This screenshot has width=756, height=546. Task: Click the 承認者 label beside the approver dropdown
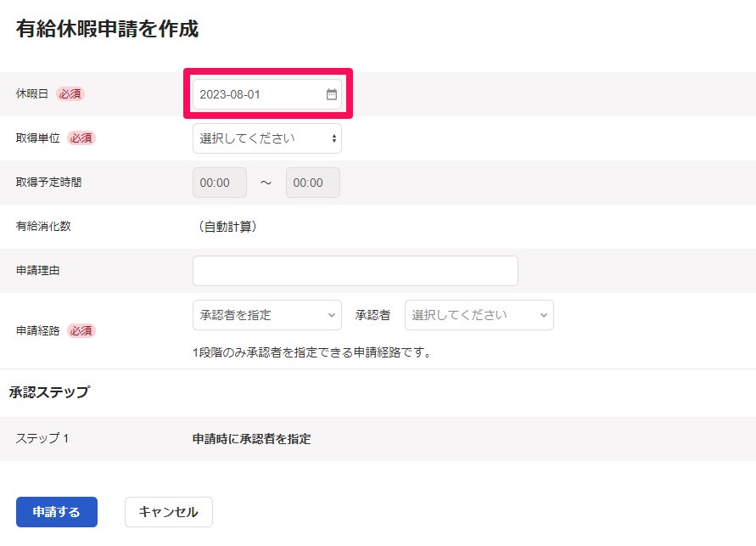[372, 315]
